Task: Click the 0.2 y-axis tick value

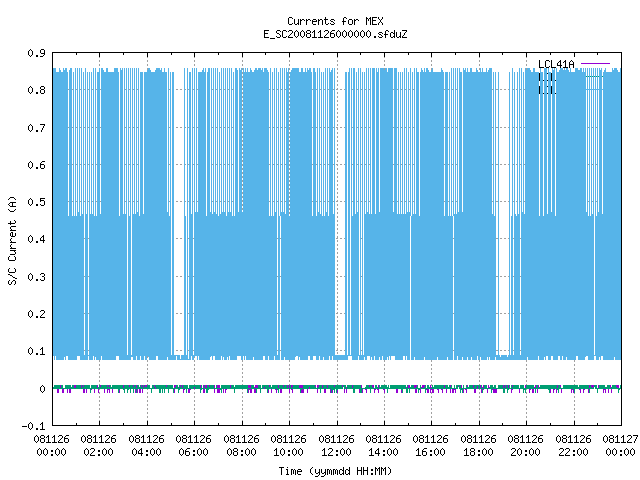Action: point(36,314)
